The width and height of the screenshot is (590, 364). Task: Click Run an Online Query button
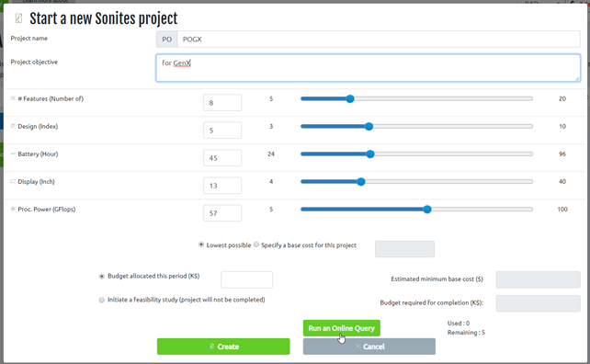(x=342, y=328)
